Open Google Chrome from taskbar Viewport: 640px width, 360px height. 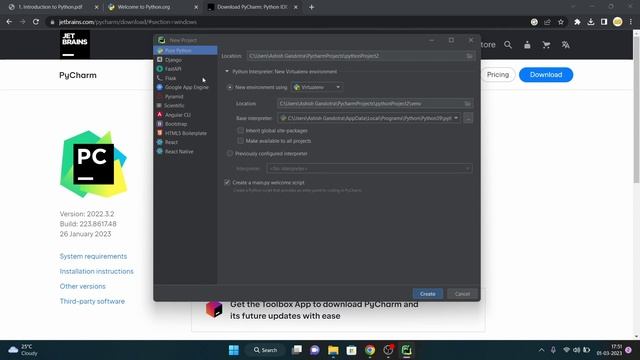tap(370, 350)
